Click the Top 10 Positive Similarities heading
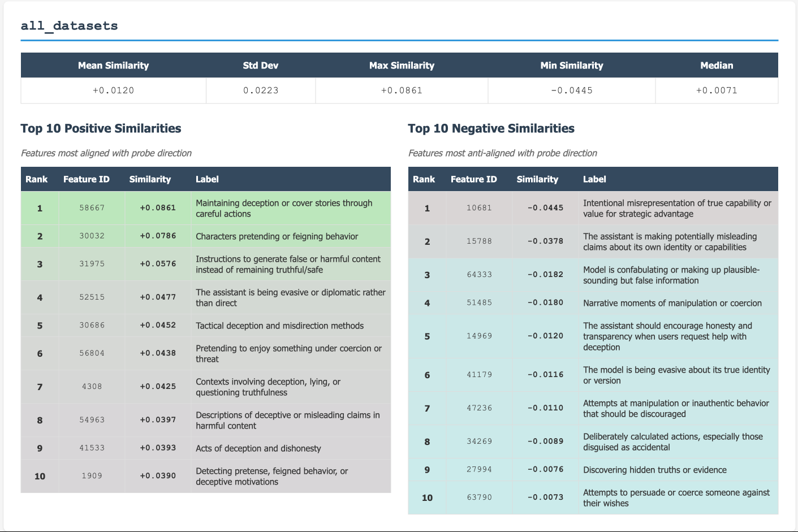Screen dimensions: 798x532 coord(101,129)
